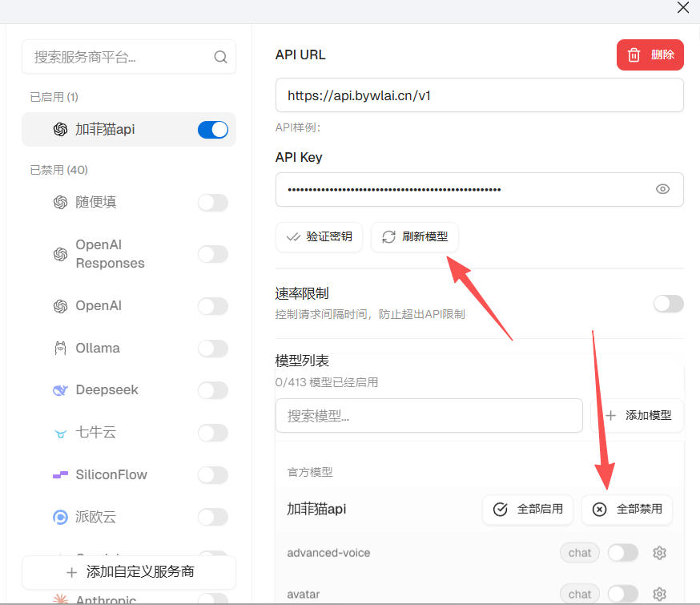Click the API URL input field
Screen dimensions: 700x605
479,95
